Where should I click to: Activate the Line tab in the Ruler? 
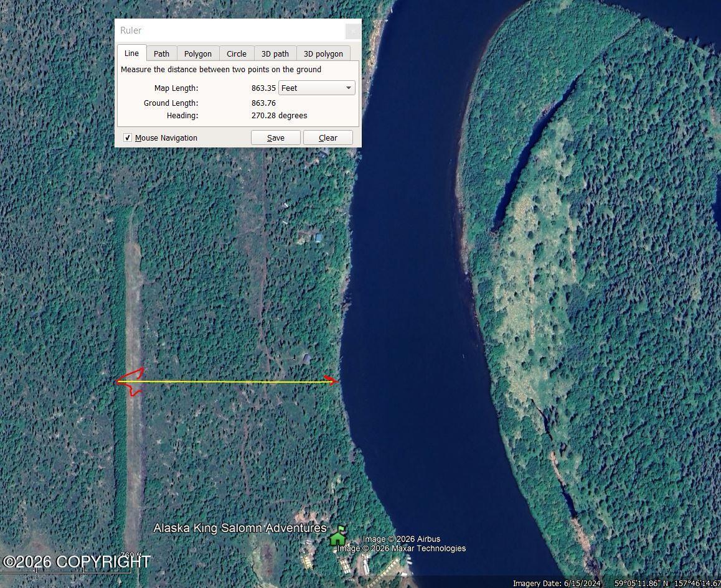click(131, 54)
